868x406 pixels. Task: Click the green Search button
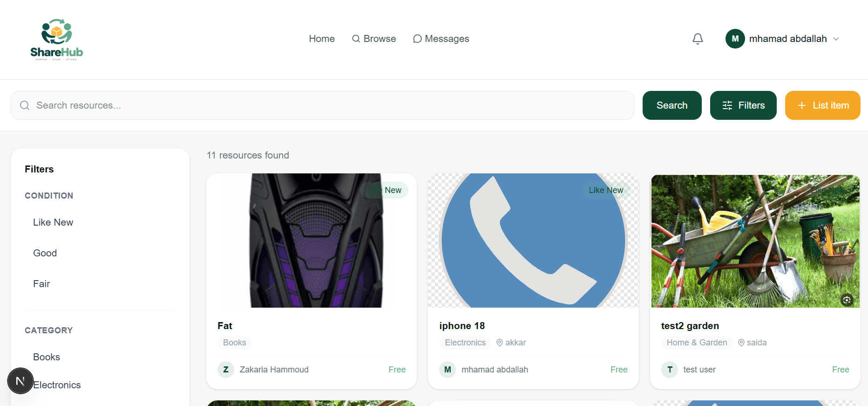[x=672, y=105]
